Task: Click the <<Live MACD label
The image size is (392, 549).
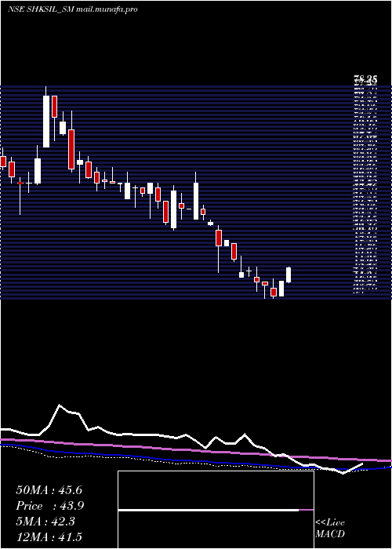Action: (x=330, y=528)
